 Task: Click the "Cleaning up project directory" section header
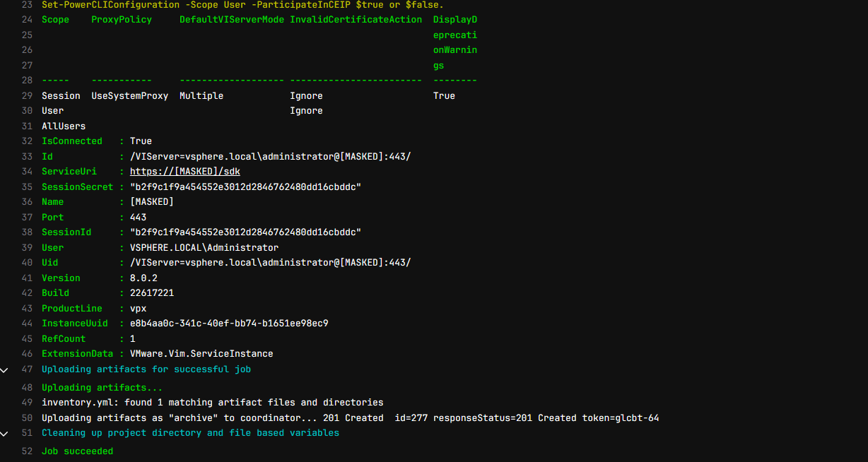click(190, 433)
